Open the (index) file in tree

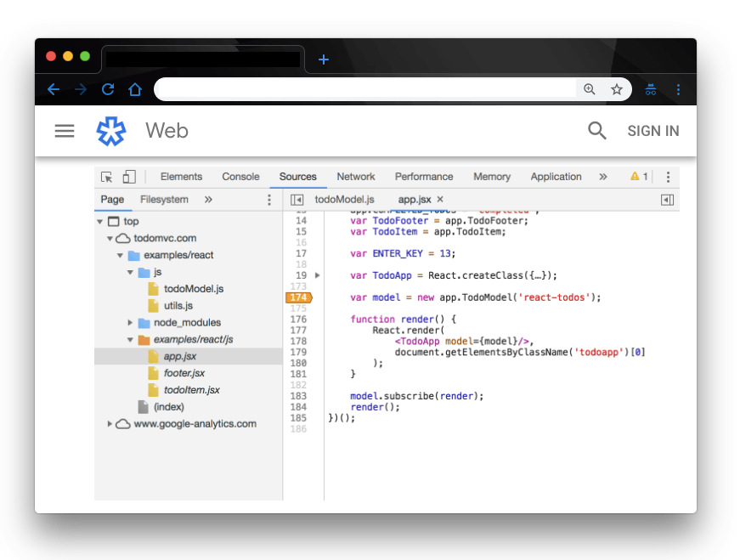(168, 406)
